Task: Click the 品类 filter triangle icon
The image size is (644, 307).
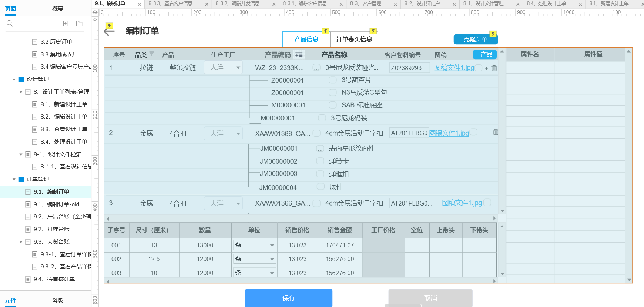Action: [x=151, y=54]
